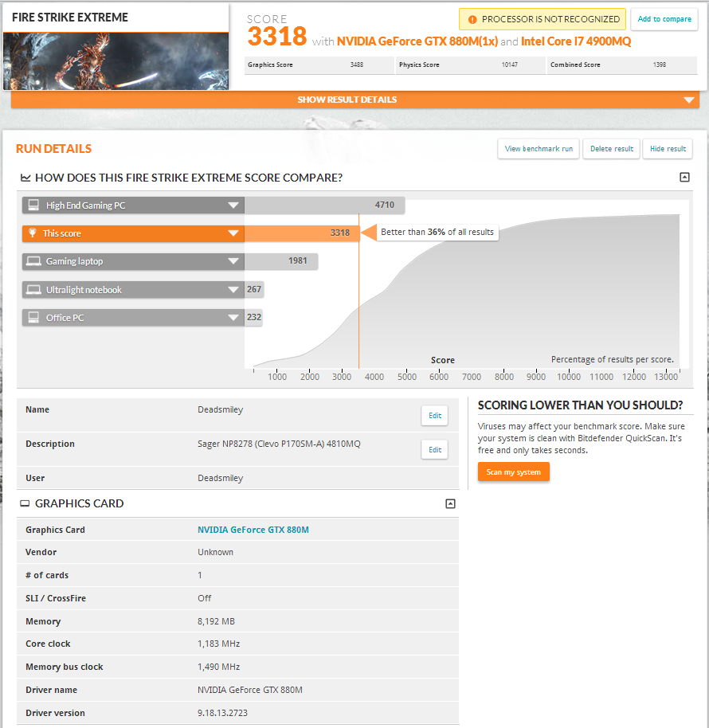Click Scan my system button
Image resolution: width=709 pixels, height=728 pixels.
[514, 472]
